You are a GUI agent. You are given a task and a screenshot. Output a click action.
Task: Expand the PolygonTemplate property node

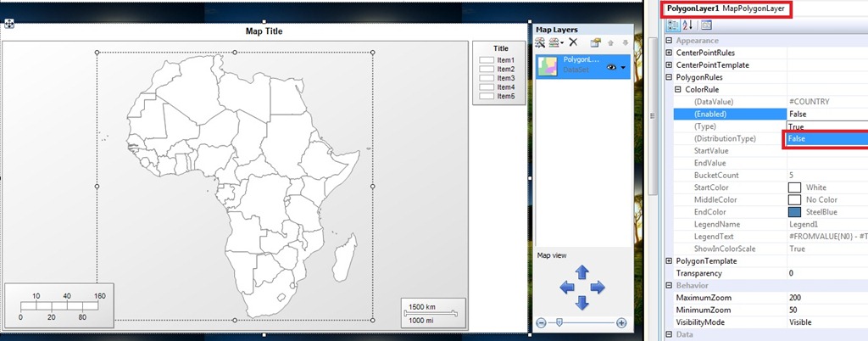669,260
